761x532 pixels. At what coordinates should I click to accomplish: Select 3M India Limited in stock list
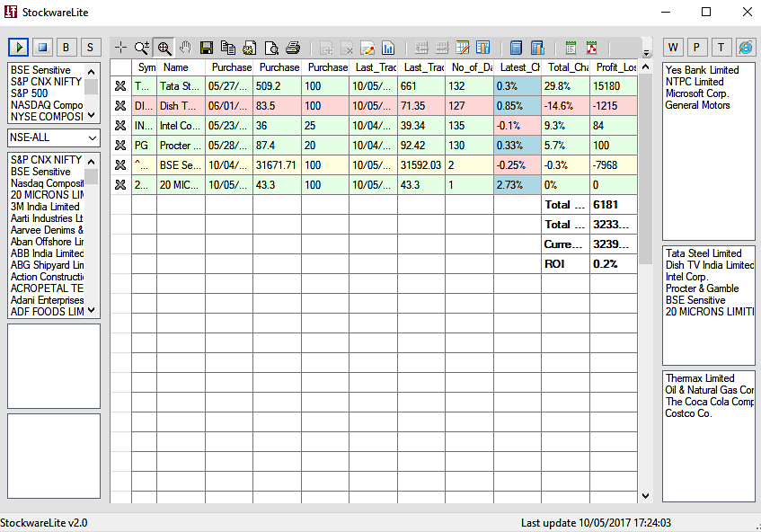pyautogui.click(x=45, y=207)
